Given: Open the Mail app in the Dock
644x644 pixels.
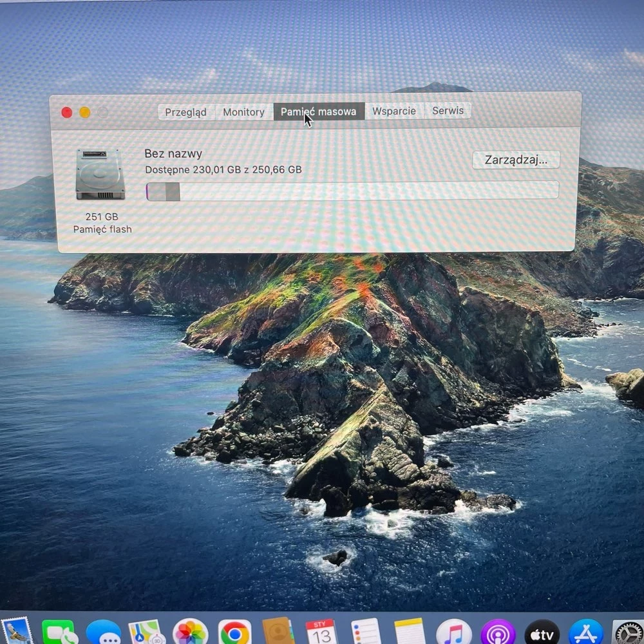Looking at the screenshot, I should (x=17, y=631).
